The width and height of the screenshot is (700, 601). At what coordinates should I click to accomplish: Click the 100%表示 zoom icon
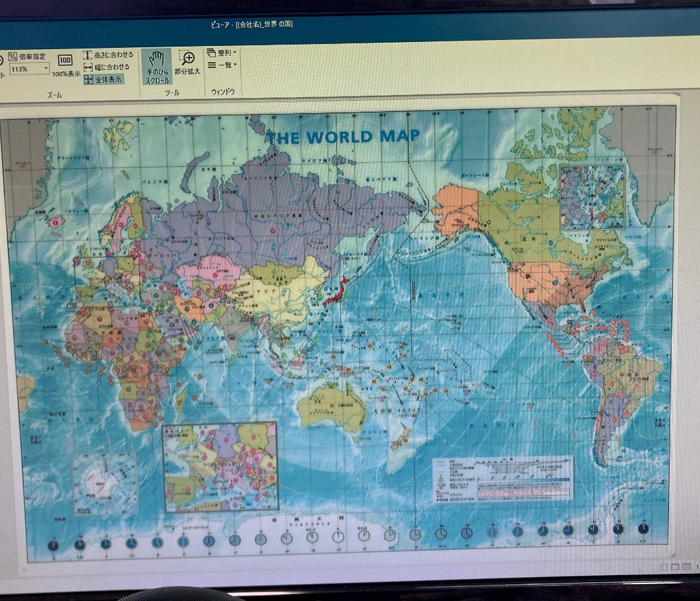pyautogui.click(x=65, y=61)
